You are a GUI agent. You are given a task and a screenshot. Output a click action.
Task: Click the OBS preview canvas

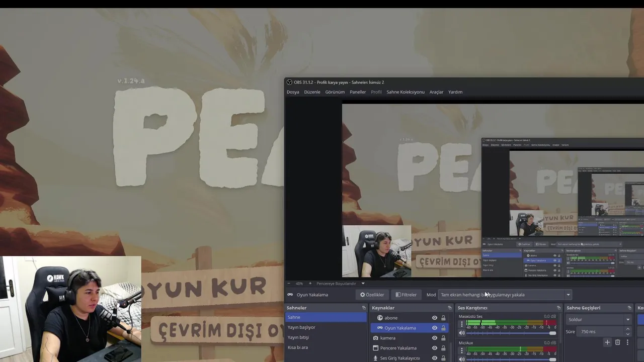[493, 191]
